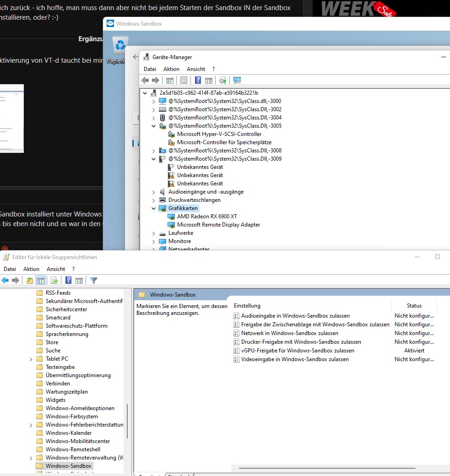Select Videoeingabe in Windows-Sandbox zulassen
The height and width of the screenshot is (476, 450).
(x=295, y=359)
